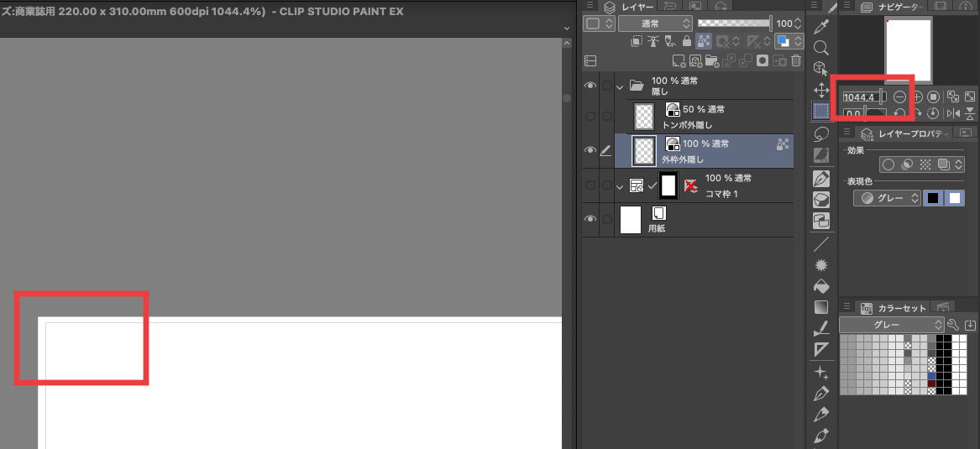Open the グレー color set dropdown
Screen dimensions: 980x449
[890, 325]
